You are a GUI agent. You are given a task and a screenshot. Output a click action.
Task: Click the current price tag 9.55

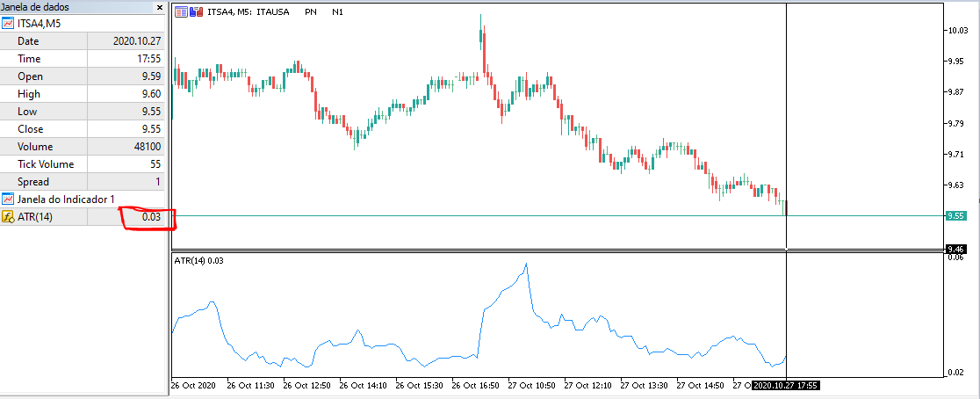coord(957,216)
